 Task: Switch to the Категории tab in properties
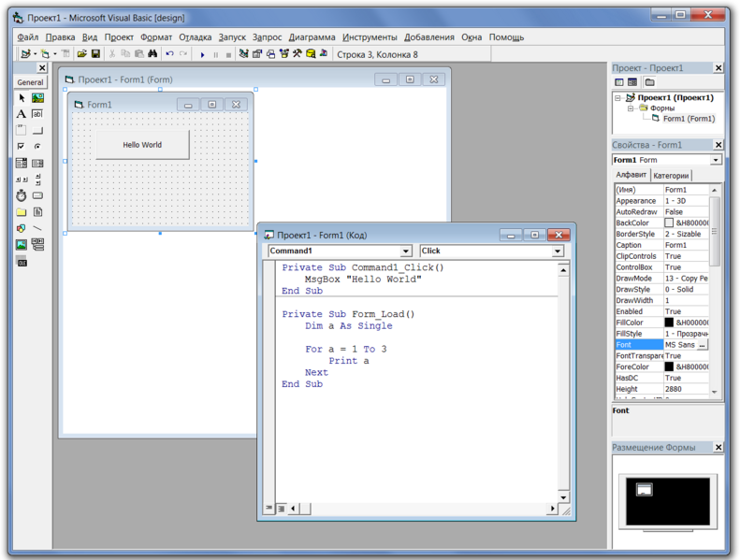click(671, 175)
